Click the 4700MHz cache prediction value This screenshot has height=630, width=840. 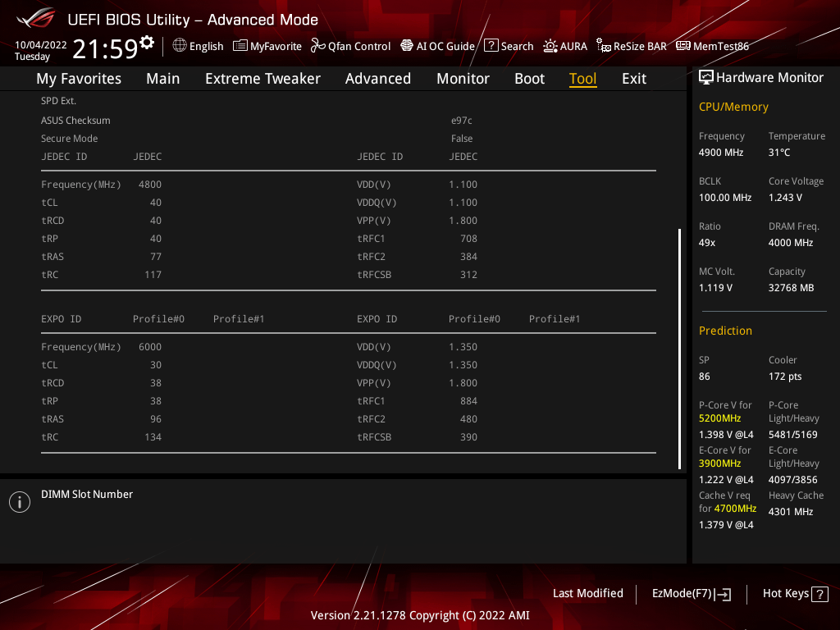[x=734, y=509]
